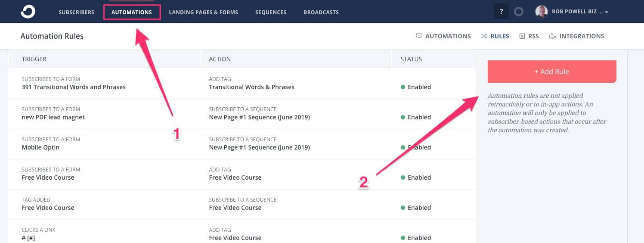Open the Mobile Optin rule row
The height and width of the screenshot is (243, 644).
click(40, 147)
